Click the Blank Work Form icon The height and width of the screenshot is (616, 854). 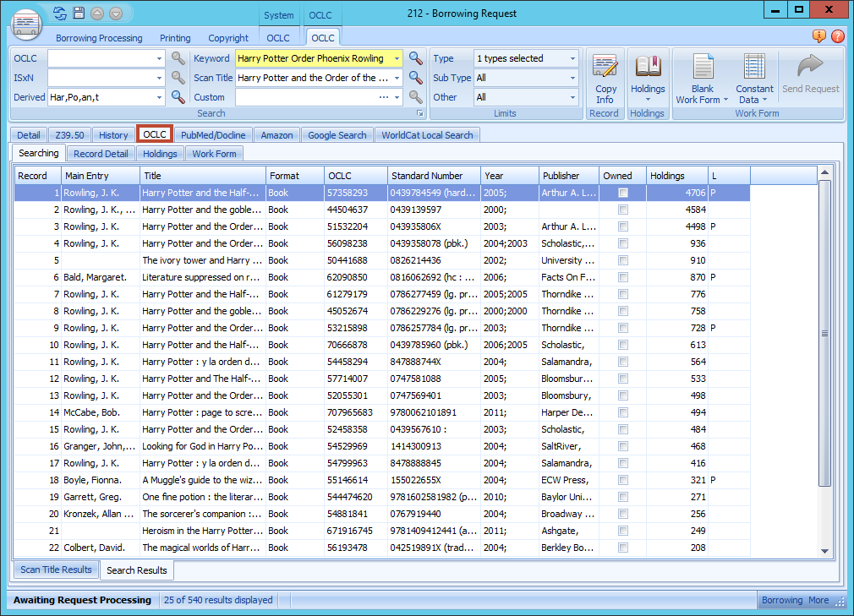tap(702, 76)
